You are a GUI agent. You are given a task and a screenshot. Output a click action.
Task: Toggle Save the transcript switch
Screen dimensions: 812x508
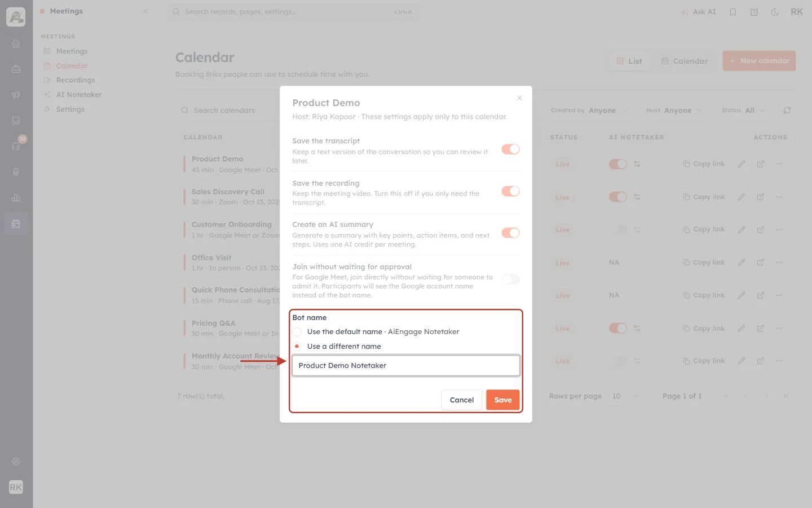click(x=510, y=149)
